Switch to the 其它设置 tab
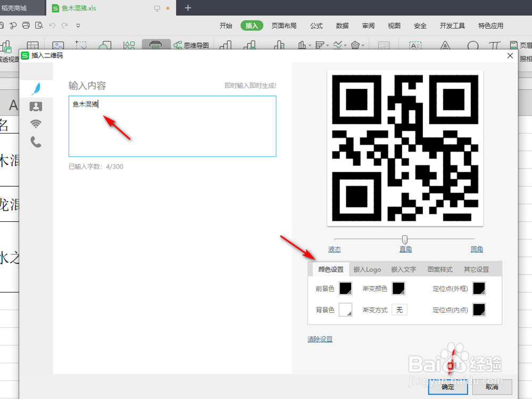The image size is (532, 399). pos(476,269)
